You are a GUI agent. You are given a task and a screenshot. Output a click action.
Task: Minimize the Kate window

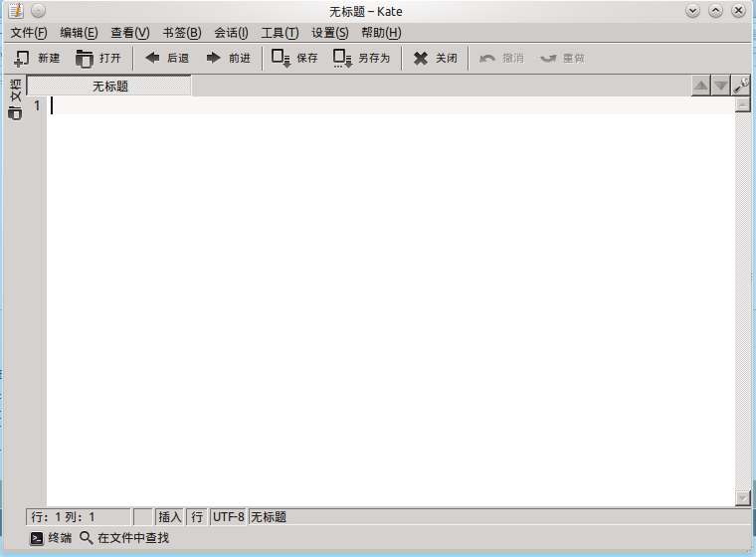point(693,11)
